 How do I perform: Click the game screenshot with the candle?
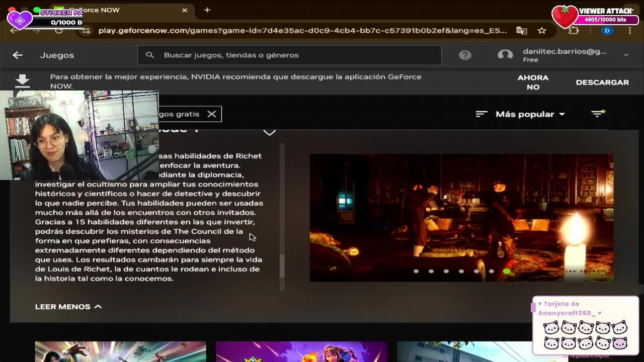click(x=461, y=218)
